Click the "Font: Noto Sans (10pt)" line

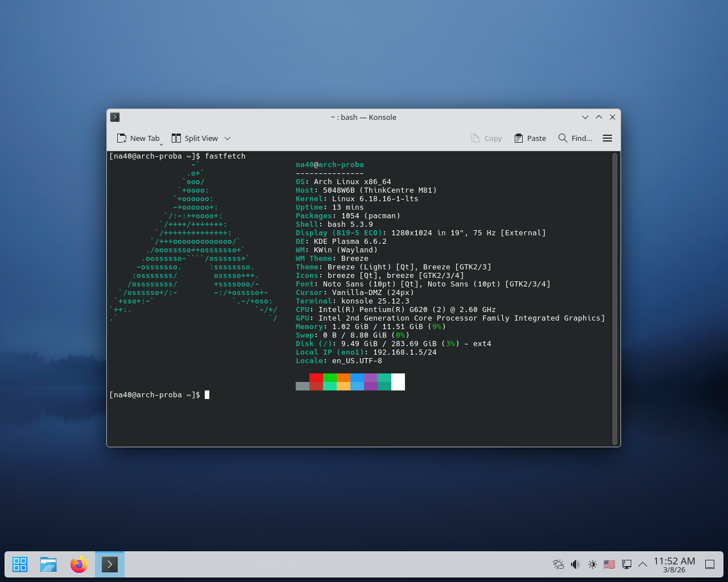pos(423,284)
